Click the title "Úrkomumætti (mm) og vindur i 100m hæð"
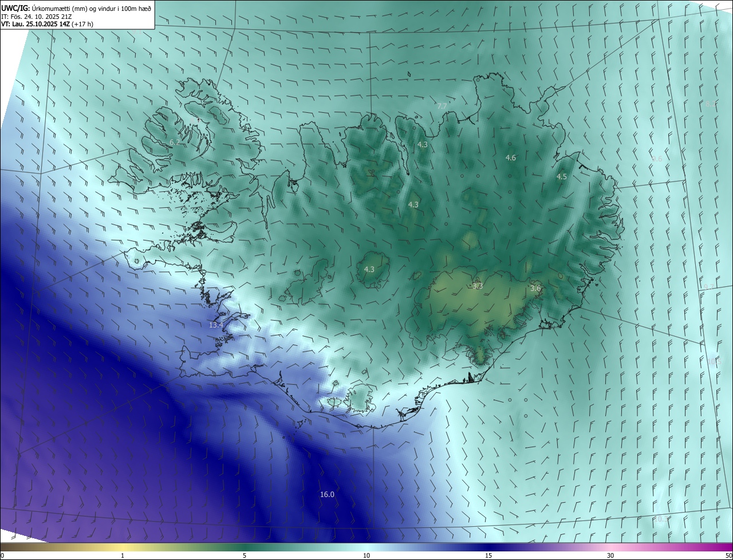Screen dimensions: 733x560 point(92,7)
